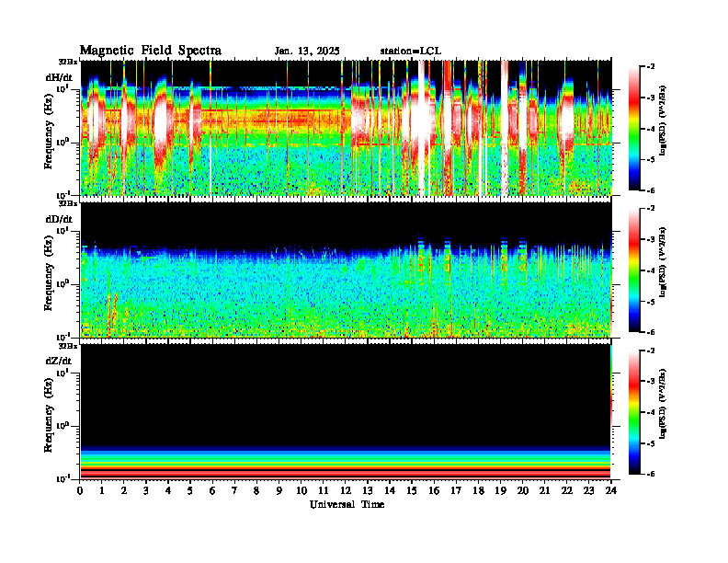
Task: Click the color scale bar beside dD/dt panel
Action: click(x=634, y=270)
